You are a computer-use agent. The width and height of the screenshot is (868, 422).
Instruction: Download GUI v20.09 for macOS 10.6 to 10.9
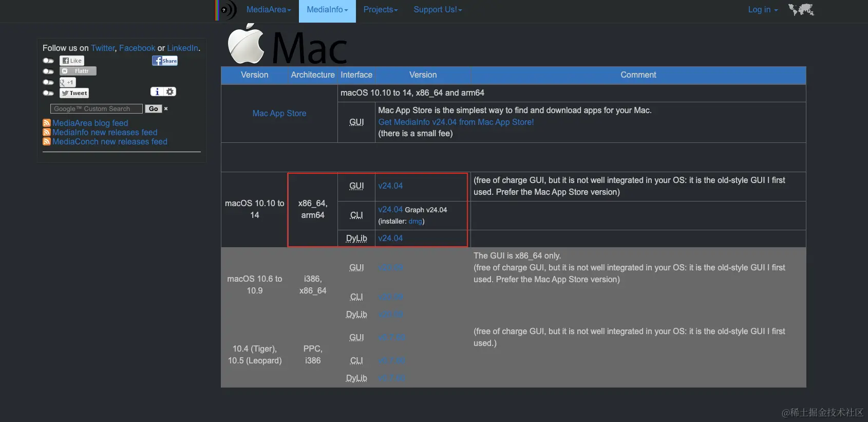coord(390,267)
